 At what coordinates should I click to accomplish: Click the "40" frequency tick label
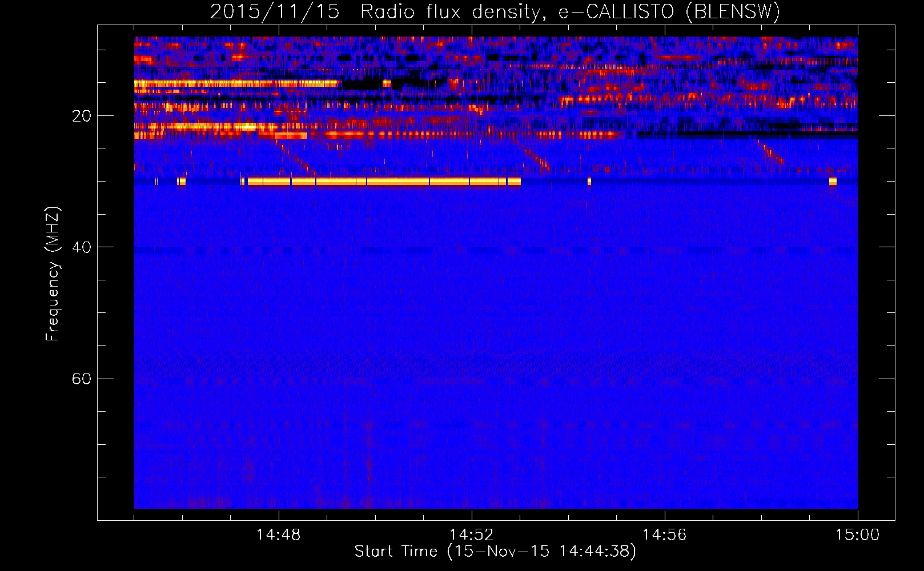tap(82, 247)
